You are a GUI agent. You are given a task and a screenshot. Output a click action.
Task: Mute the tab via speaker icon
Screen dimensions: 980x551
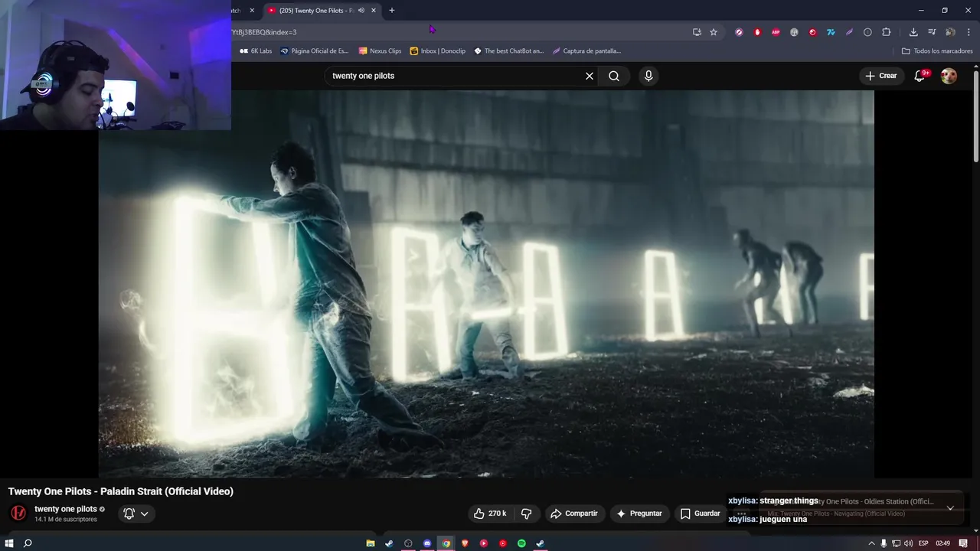[x=361, y=11]
